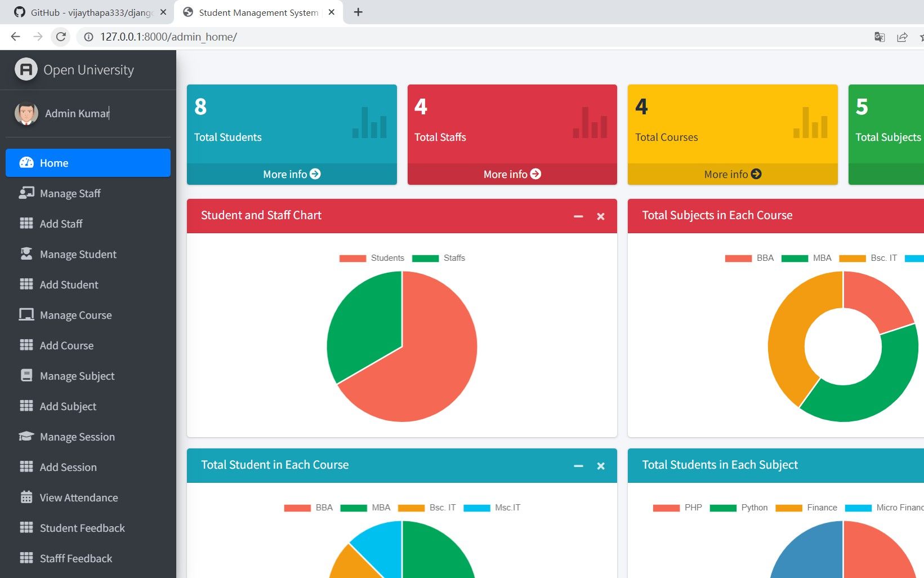The image size is (924, 578).
Task: Toggle BBA legend in Student in Each Course chart
Action: coord(309,508)
